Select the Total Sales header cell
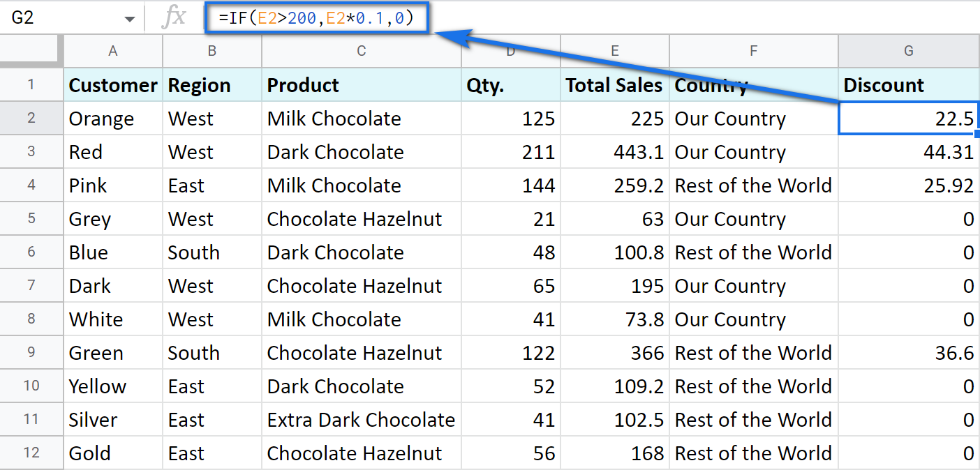The width and height of the screenshot is (980, 470). [614, 84]
